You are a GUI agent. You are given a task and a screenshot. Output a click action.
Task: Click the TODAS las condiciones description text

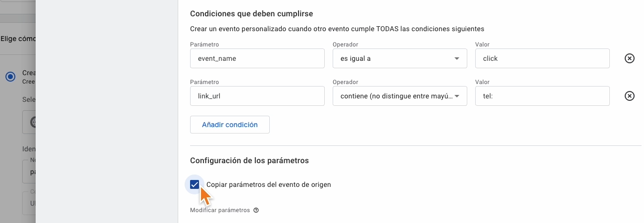[x=337, y=29]
